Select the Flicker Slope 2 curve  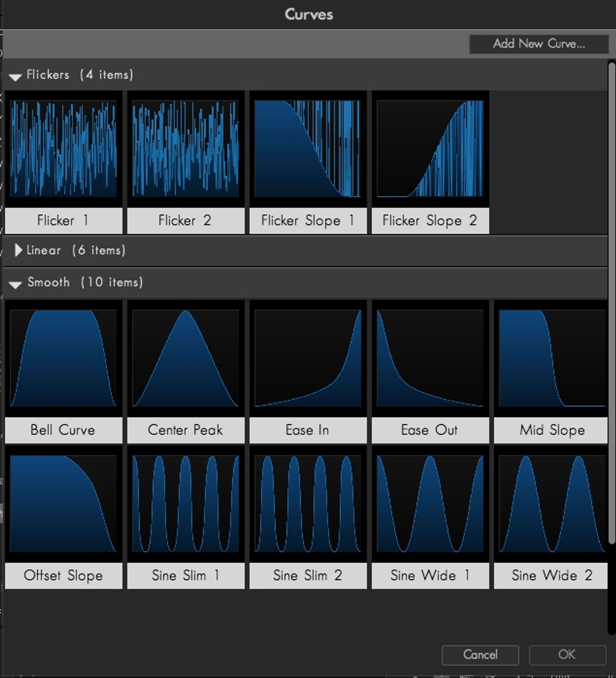[x=430, y=149]
